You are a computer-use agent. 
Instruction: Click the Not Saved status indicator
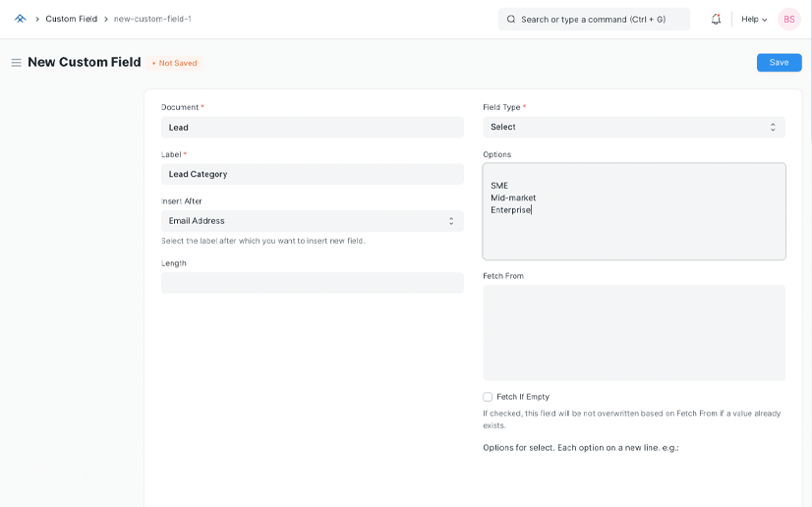click(x=175, y=63)
